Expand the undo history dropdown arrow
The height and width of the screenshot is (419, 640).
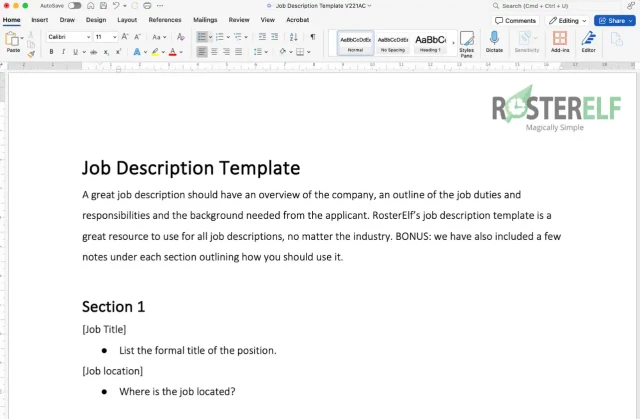click(x=124, y=6)
